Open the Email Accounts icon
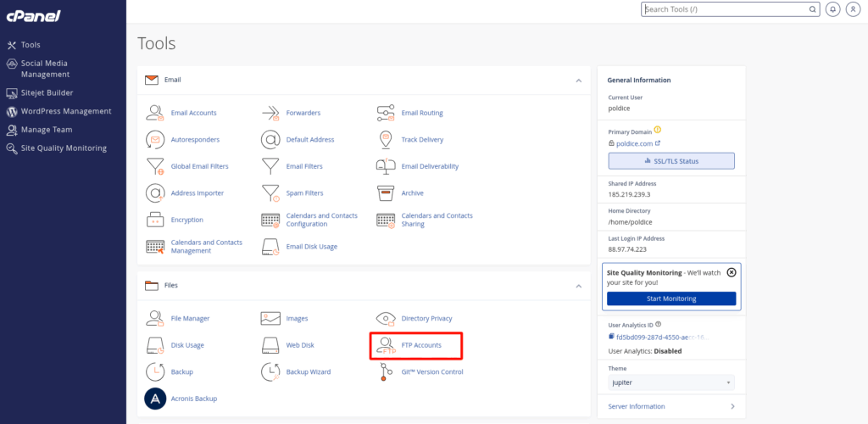This screenshot has height=424, width=868. [155, 113]
